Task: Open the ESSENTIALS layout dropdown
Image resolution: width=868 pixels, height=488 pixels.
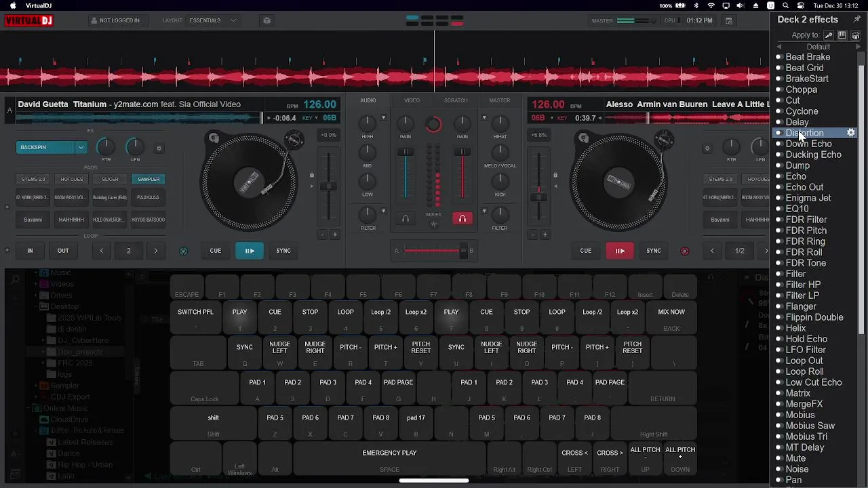Action: click(x=213, y=20)
